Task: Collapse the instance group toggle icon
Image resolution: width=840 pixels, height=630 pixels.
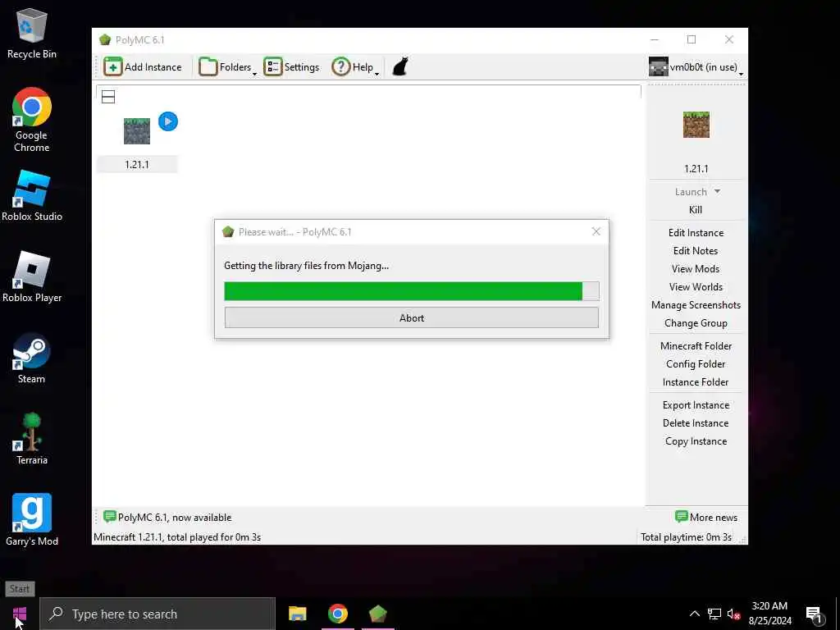Action: click(x=108, y=97)
